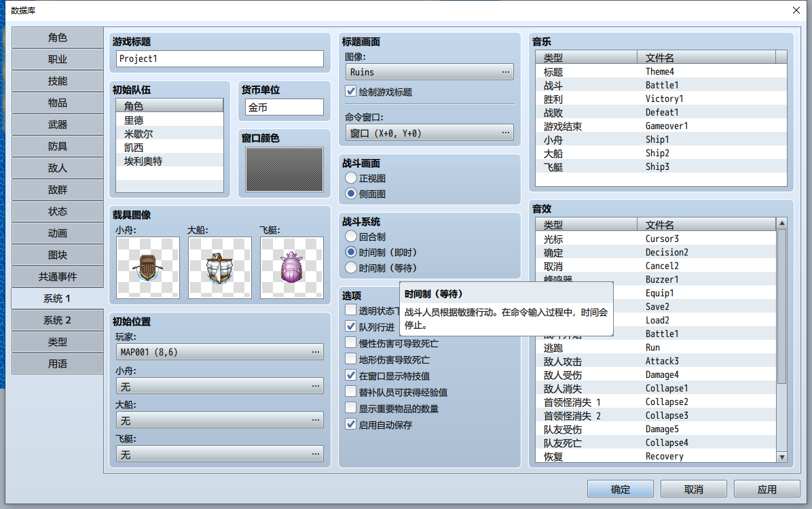This screenshot has width=812, height=509.
Task: Select the 确定 Decision2 sound row
Action: [656, 252]
